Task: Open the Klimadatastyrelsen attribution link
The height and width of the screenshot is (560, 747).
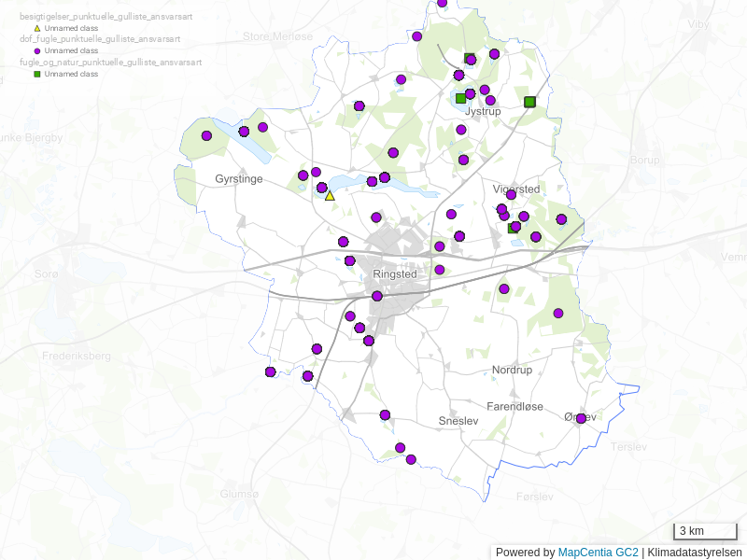Action: (695, 552)
